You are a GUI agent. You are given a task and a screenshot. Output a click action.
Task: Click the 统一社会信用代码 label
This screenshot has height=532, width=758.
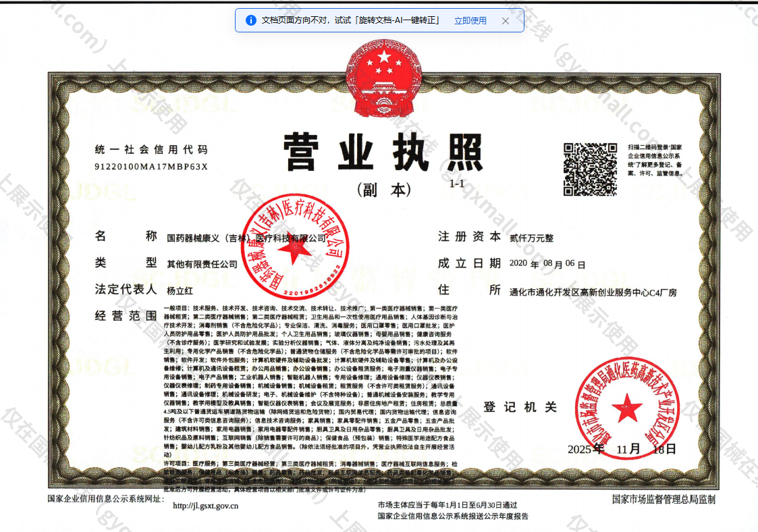click(x=151, y=149)
